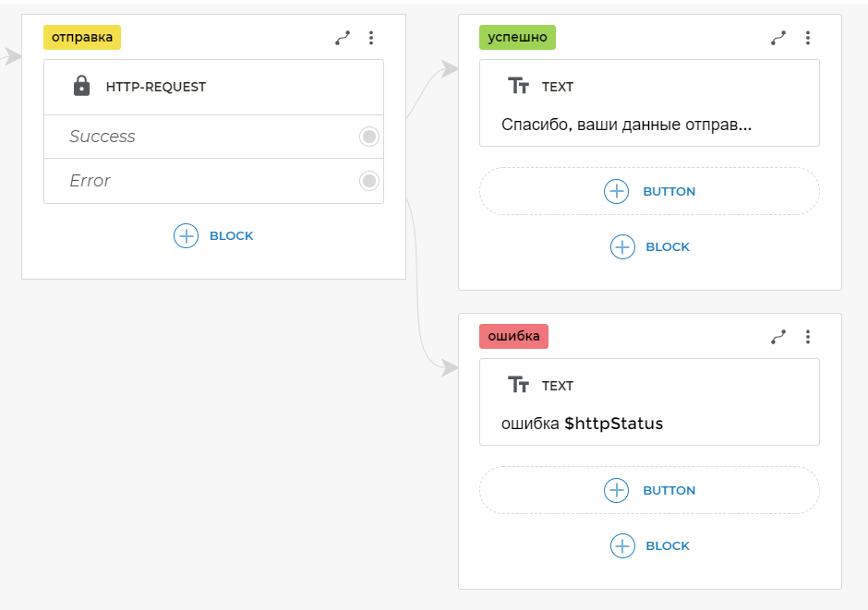This screenshot has width=868, height=610.
Task: Click the green успешно label tag
Action: pyautogui.click(x=517, y=38)
